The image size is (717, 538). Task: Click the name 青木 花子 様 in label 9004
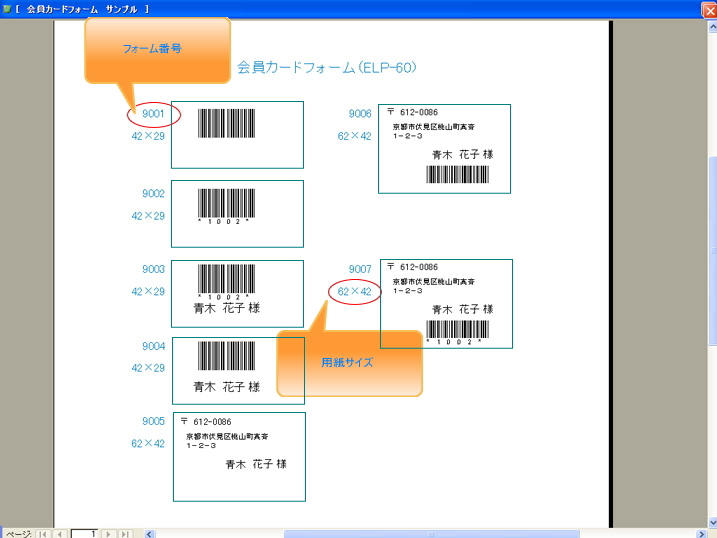227,387
